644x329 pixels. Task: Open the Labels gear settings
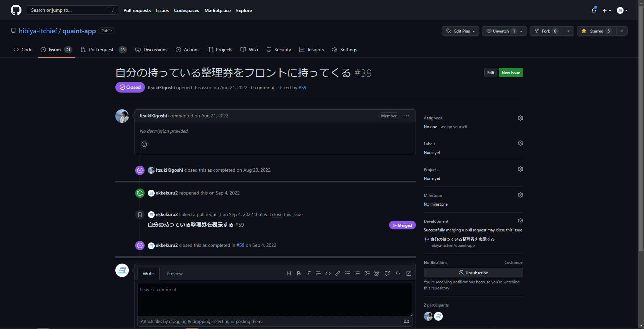521,143
